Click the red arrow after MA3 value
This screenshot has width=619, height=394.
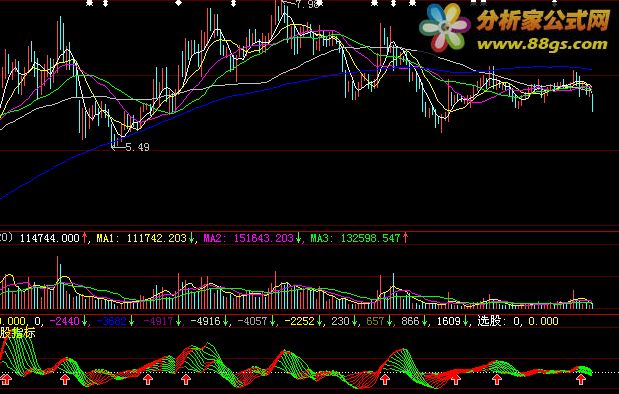click(405, 238)
